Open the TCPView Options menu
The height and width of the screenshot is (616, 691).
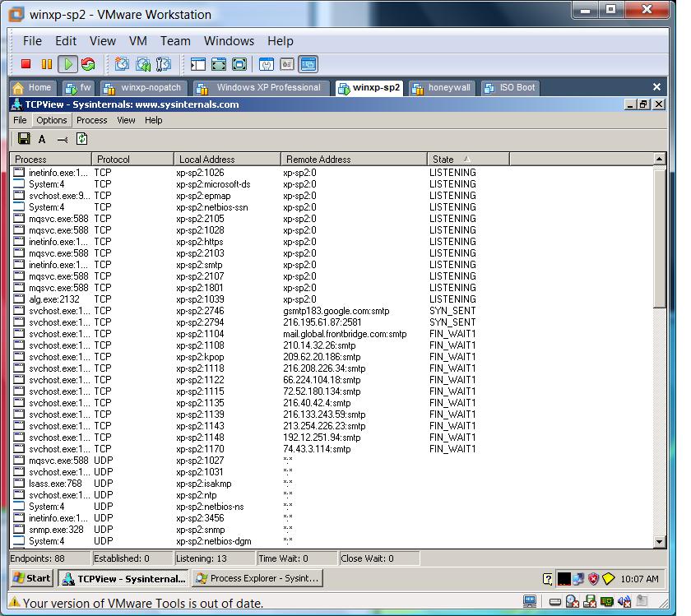coord(52,120)
